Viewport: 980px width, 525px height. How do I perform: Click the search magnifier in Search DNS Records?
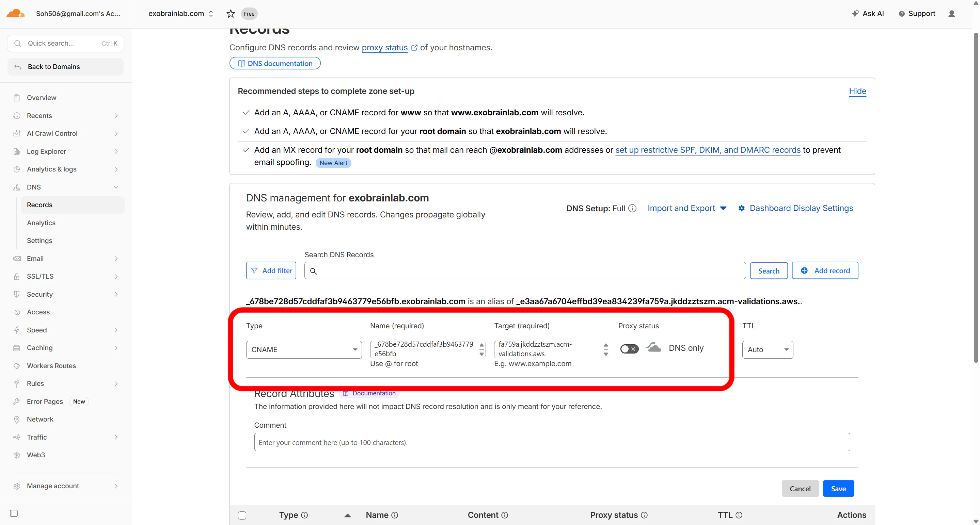313,271
